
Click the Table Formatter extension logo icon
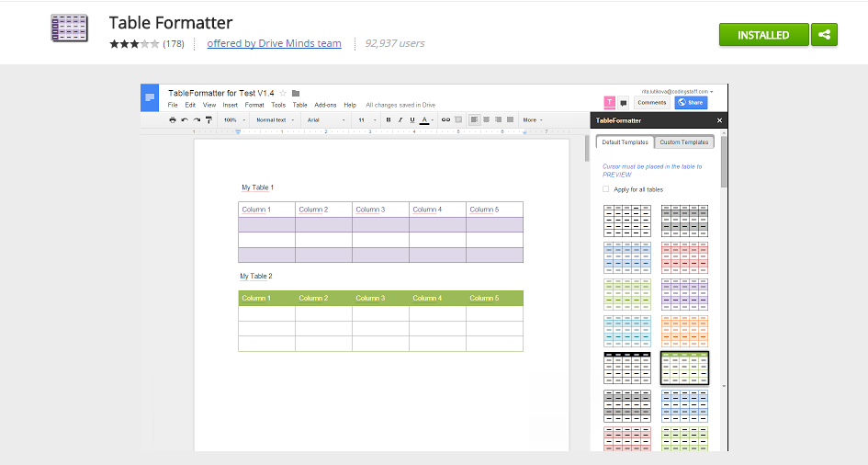pos(69,28)
